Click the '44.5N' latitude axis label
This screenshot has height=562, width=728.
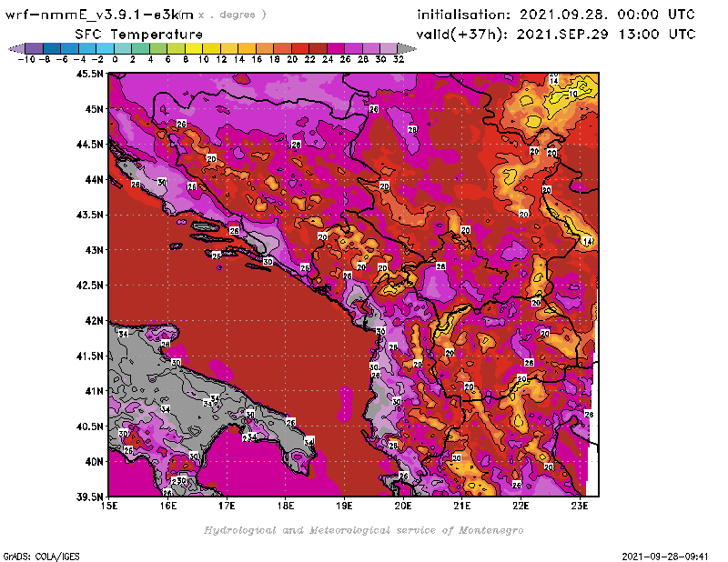pyautogui.click(x=89, y=144)
